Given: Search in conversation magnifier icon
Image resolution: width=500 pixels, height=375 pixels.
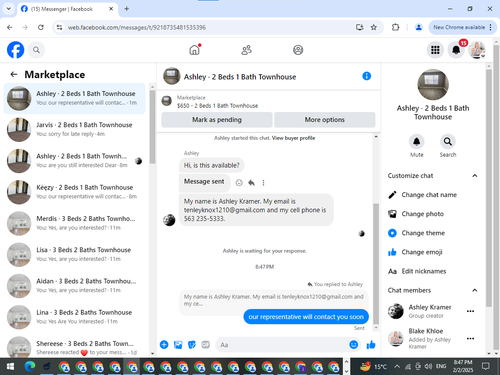Looking at the screenshot, I should pyautogui.click(x=448, y=142).
